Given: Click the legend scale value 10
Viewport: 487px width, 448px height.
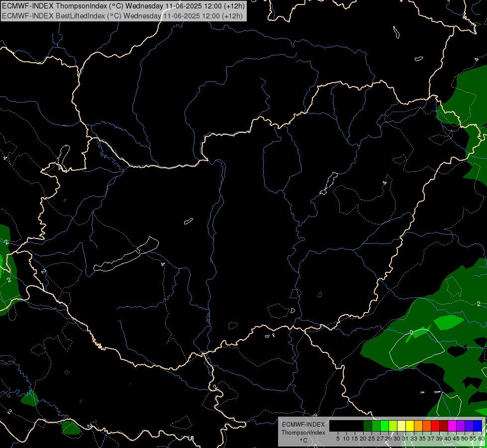Looking at the screenshot, I should (346, 439).
